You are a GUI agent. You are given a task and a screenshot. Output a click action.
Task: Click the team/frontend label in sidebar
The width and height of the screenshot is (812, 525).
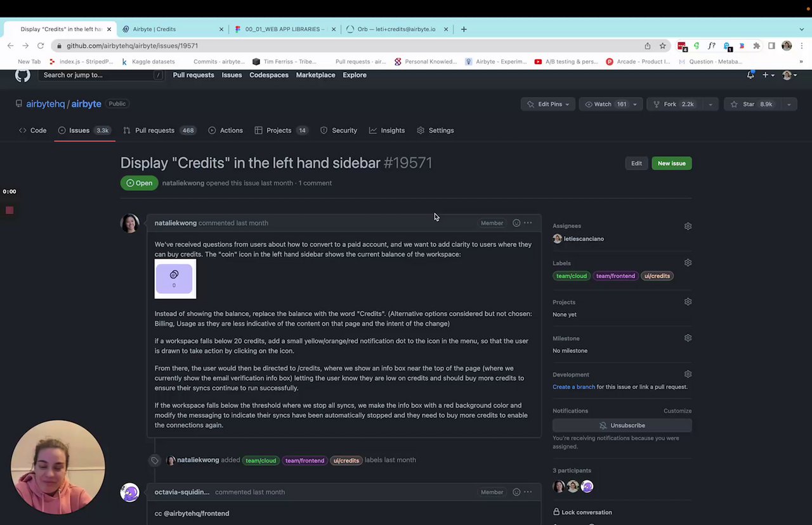(615, 276)
